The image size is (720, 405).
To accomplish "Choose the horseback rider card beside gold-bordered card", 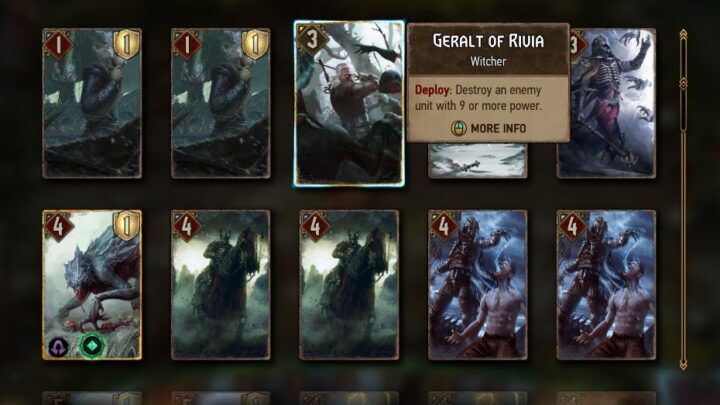I will coord(220,285).
